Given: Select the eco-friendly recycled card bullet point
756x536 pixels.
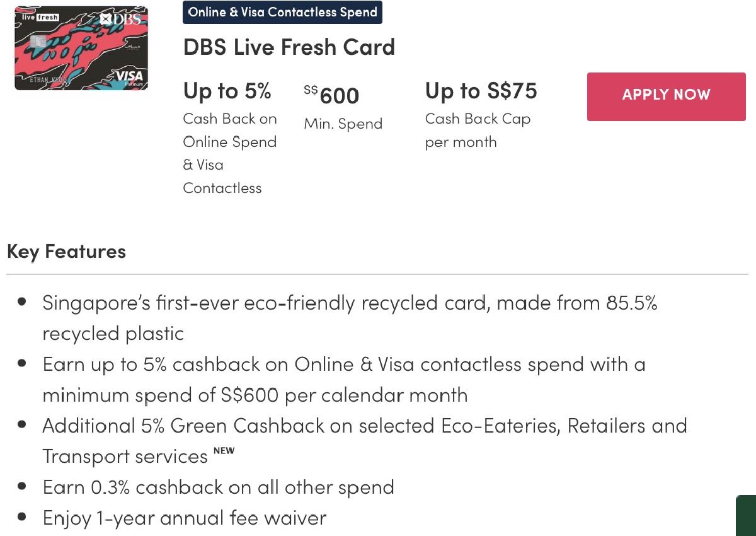Looking at the screenshot, I should point(350,303).
